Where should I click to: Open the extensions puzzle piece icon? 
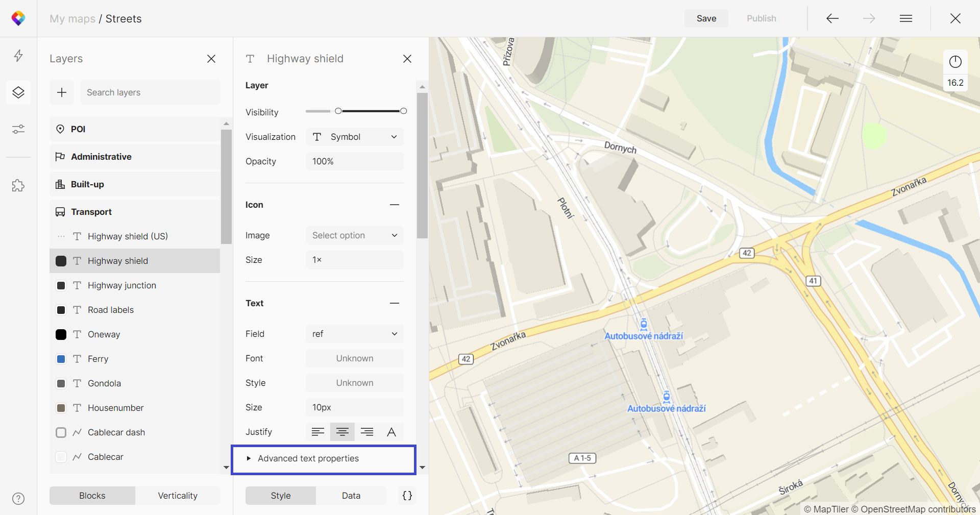pos(18,185)
